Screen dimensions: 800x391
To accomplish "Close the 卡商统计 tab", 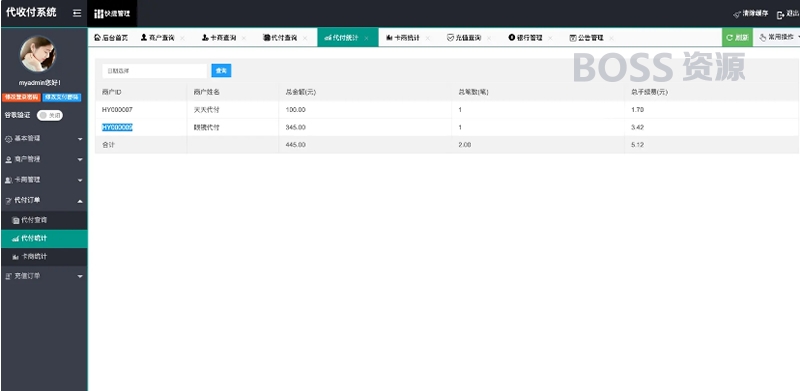I will (428, 38).
